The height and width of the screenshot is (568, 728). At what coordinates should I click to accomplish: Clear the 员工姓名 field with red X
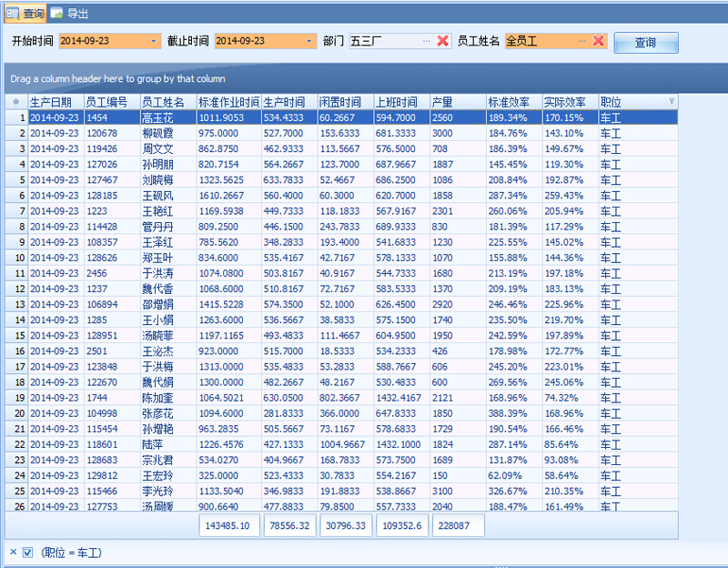[x=598, y=41]
